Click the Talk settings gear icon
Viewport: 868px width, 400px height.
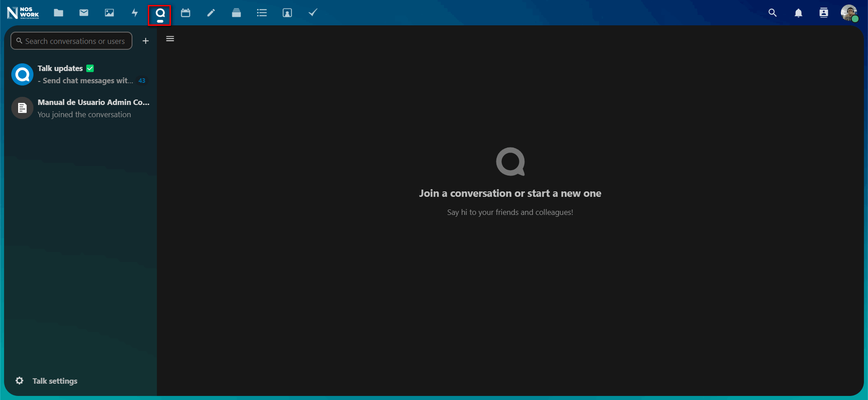click(x=19, y=381)
